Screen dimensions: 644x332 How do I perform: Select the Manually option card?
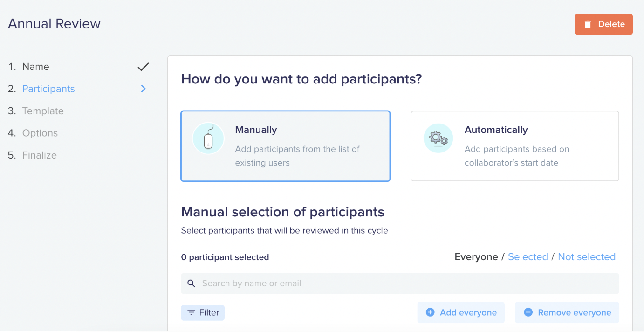[285, 146]
